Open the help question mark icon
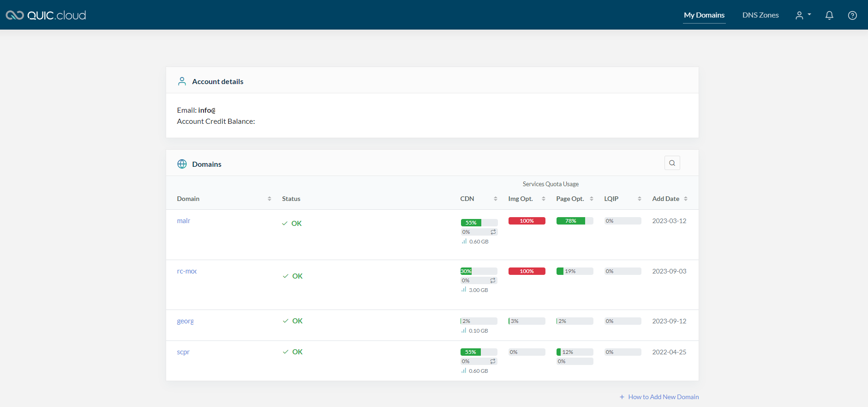 852,15
